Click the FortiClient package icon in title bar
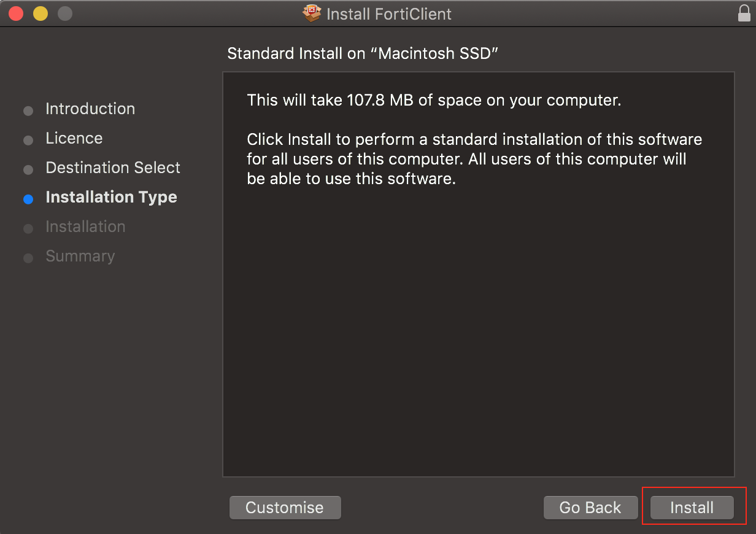 click(312, 14)
